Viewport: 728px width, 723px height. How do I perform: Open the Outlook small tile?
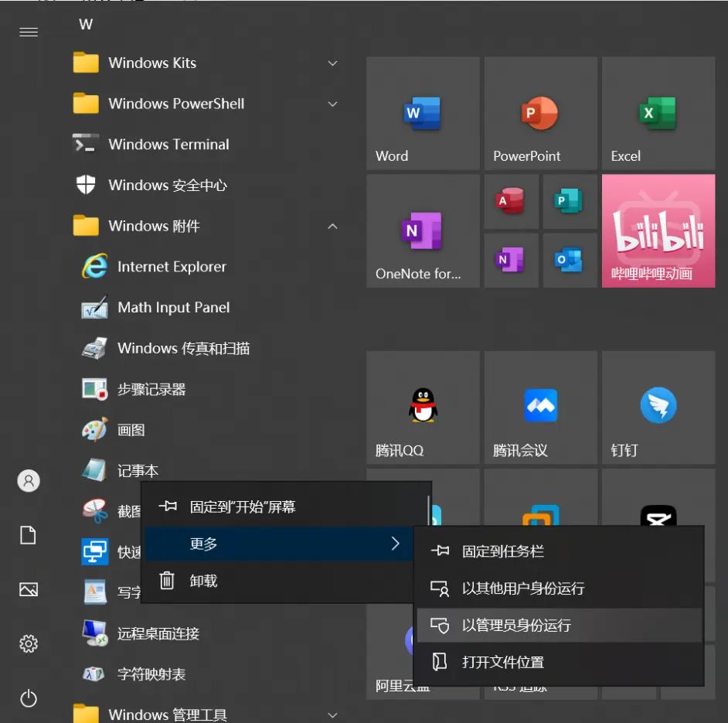point(570,261)
